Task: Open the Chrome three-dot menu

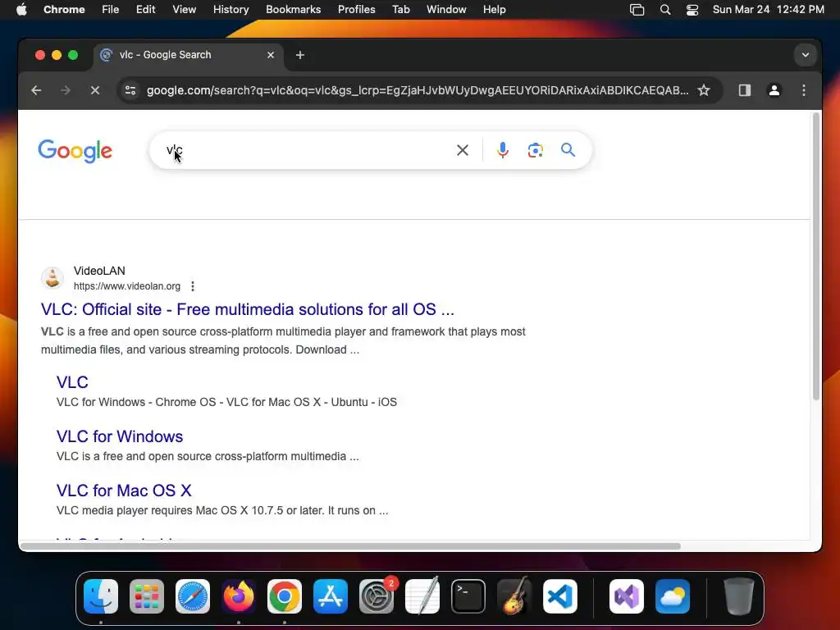Action: (804, 90)
